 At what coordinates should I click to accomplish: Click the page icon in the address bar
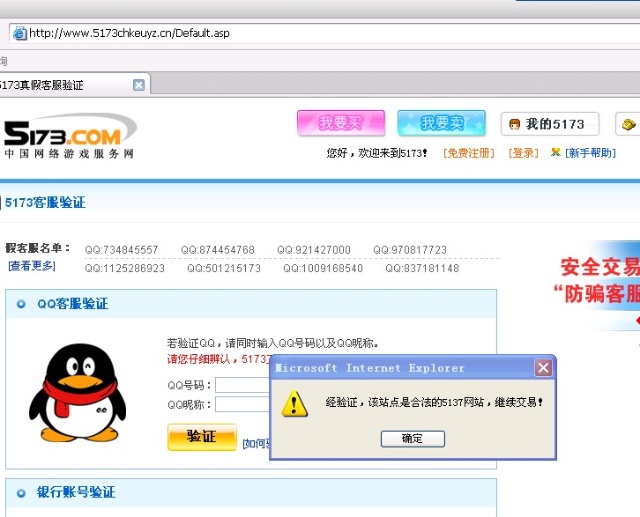click(18, 33)
